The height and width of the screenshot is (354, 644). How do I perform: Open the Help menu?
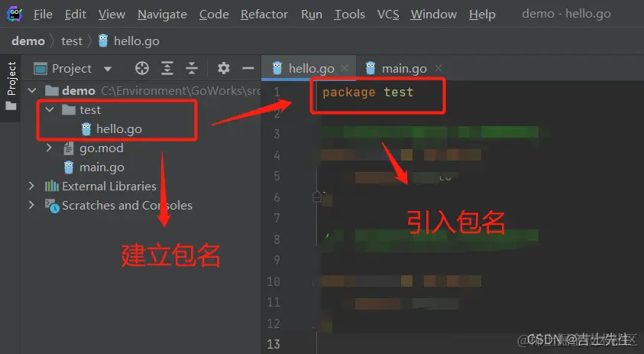[482, 15]
